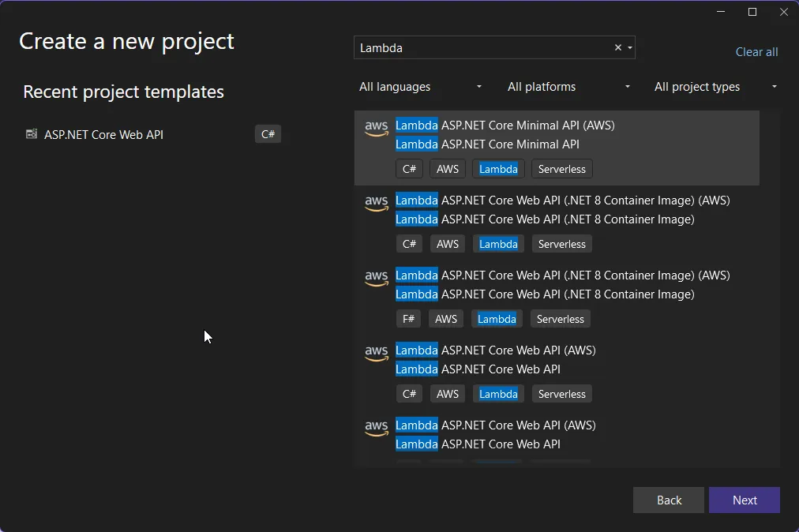Select the Lambda tag on the first template
This screenshot has height=532, width=799.
pos(497,168)
